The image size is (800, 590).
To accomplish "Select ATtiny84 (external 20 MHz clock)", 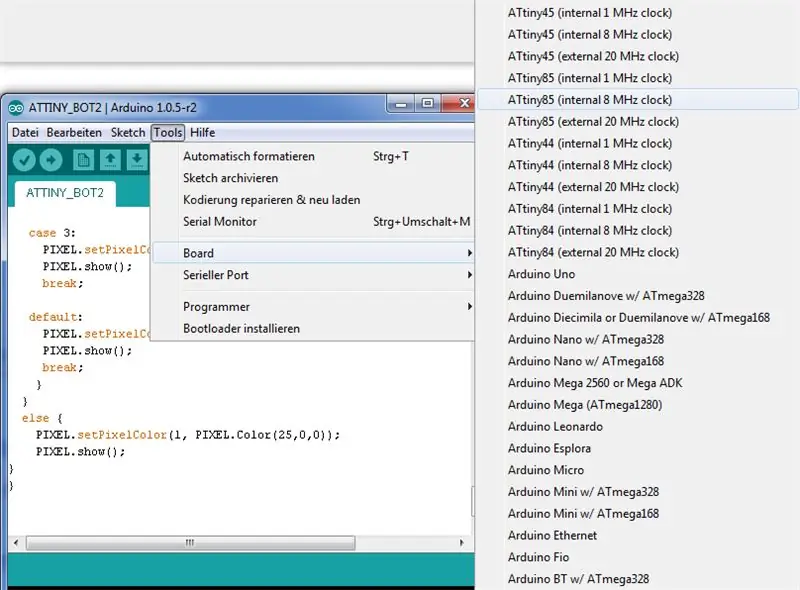I will [638, 252].
